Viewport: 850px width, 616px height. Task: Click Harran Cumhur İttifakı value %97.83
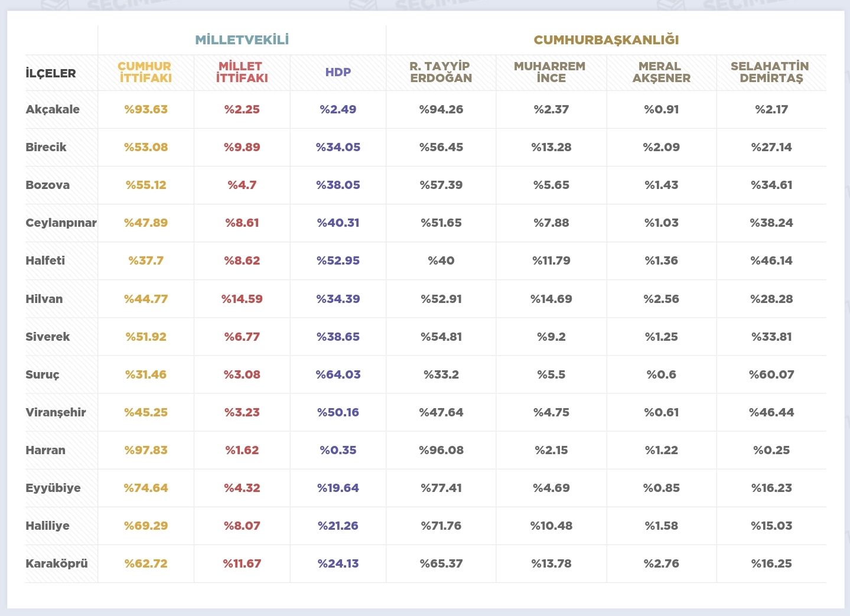[146, 450]
